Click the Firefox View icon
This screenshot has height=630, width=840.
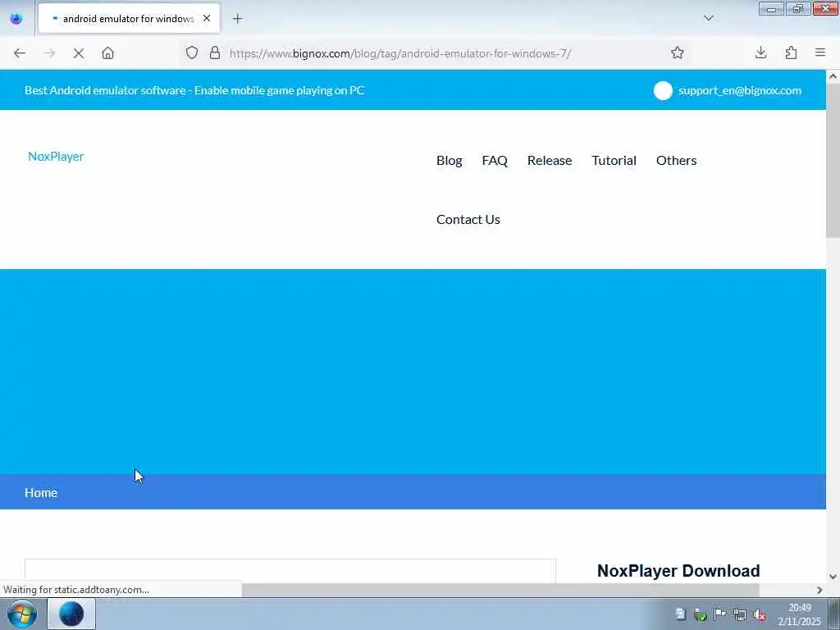pos(16,18)
